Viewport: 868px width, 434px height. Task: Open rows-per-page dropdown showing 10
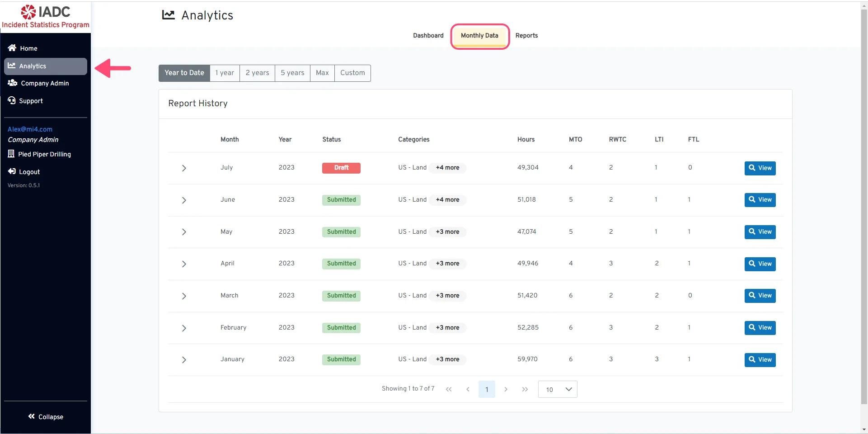558,389
